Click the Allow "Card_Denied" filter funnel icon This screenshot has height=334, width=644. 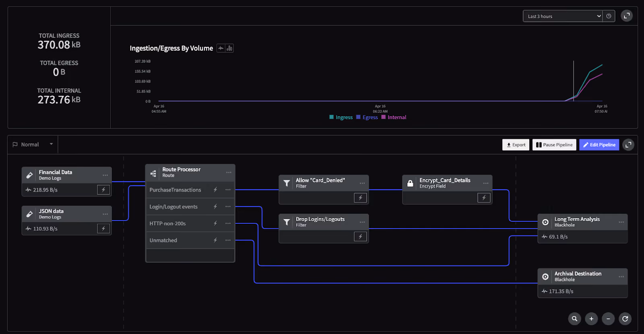point(287,183)
